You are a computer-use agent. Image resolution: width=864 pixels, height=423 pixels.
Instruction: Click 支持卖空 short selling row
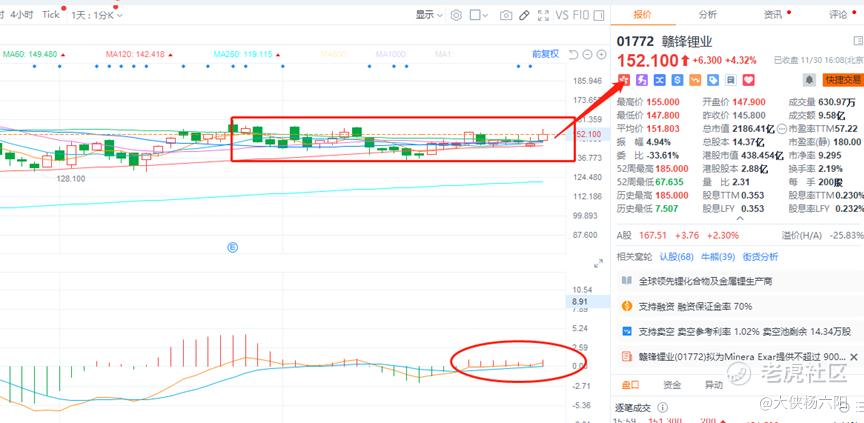click(737, 332)
